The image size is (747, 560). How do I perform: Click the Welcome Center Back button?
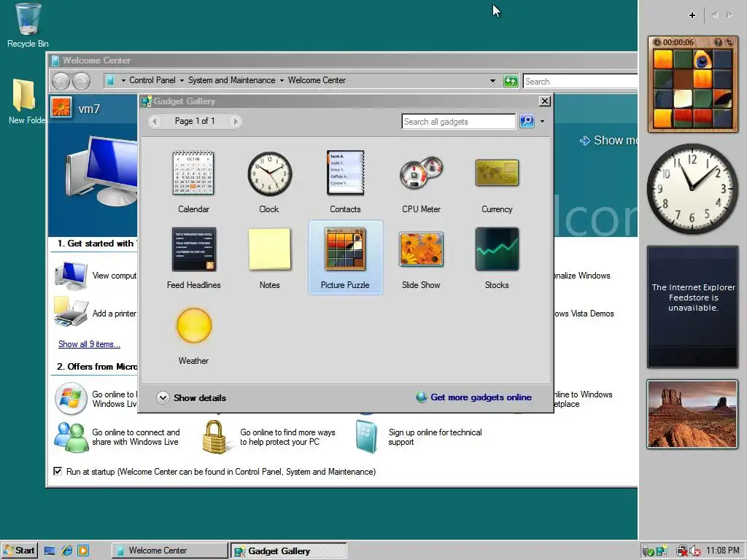61,80
